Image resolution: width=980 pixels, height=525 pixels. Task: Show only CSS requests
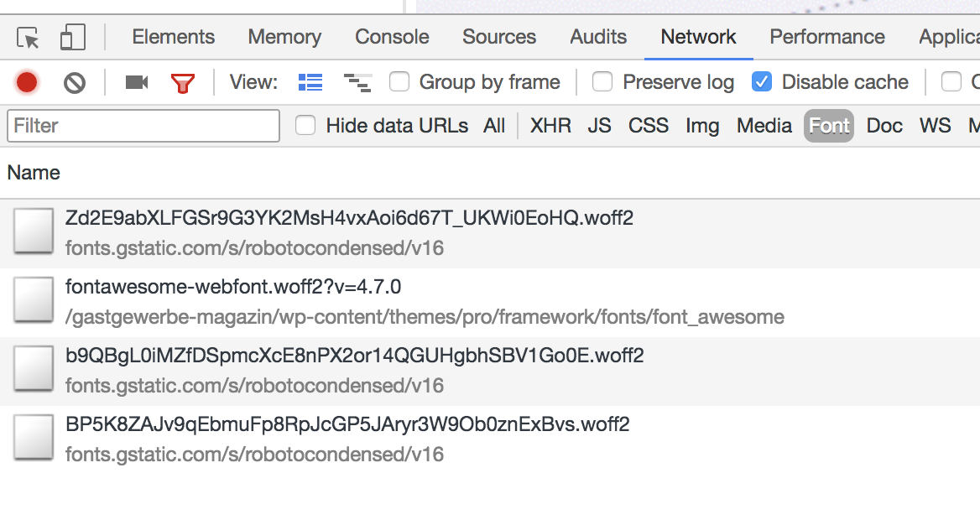tap(648, 126)
